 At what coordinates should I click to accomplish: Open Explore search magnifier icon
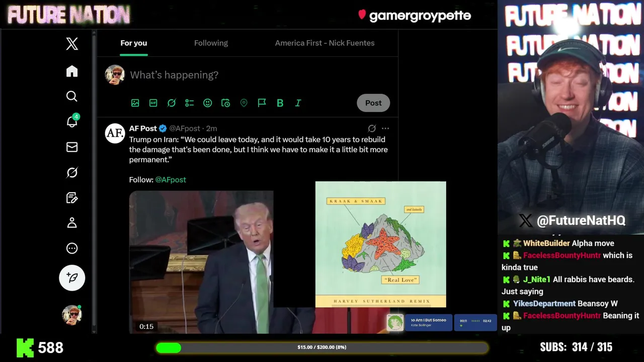[x=72, y=96]
